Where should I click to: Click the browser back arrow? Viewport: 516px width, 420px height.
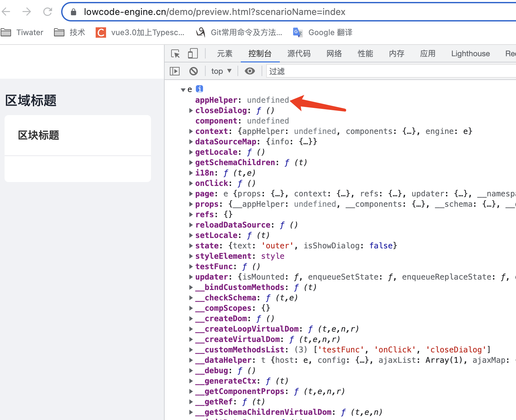click(6, 12)
